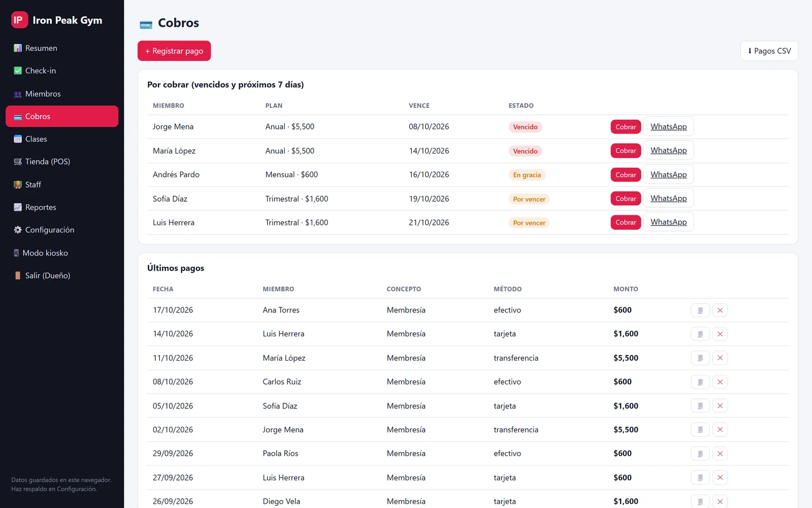Remove the 11/10/2026 María López payment
Screen dimensions: 812x508
720,358
